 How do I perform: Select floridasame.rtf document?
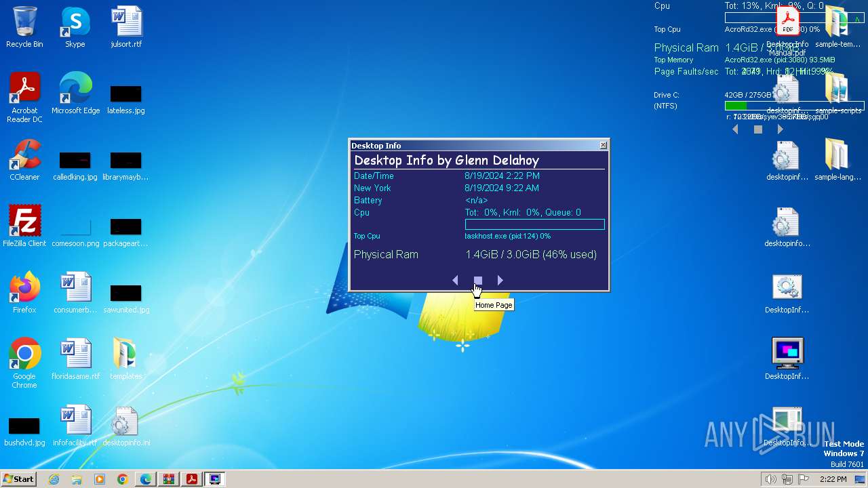75,360
